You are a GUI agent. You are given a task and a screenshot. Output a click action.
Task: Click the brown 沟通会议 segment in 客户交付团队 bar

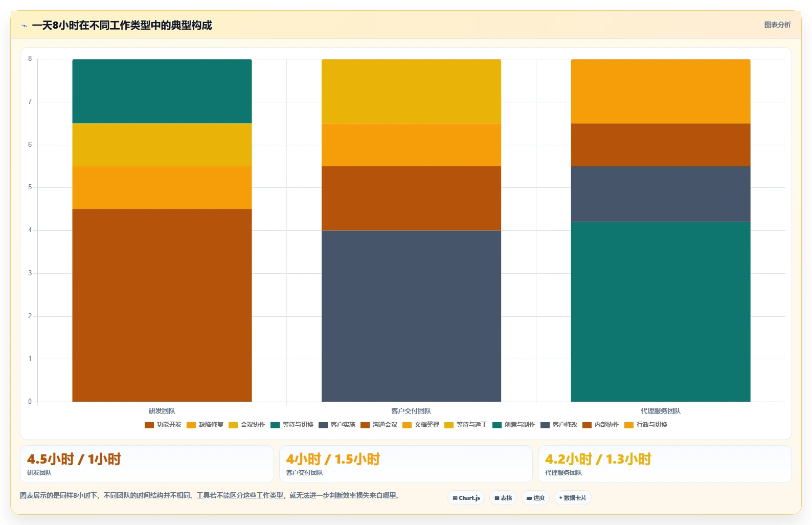(411, 199)
